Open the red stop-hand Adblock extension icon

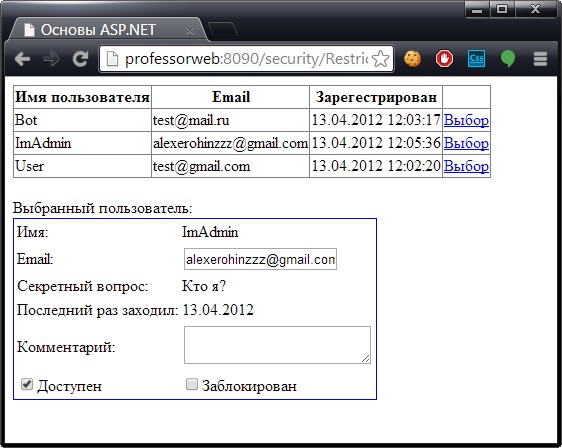[x=444, y=58]
